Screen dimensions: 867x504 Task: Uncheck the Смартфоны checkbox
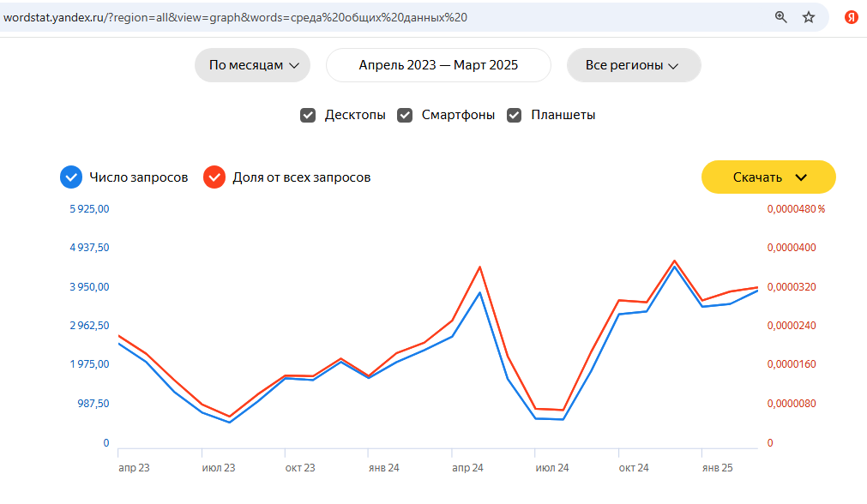tap(405, 115)
